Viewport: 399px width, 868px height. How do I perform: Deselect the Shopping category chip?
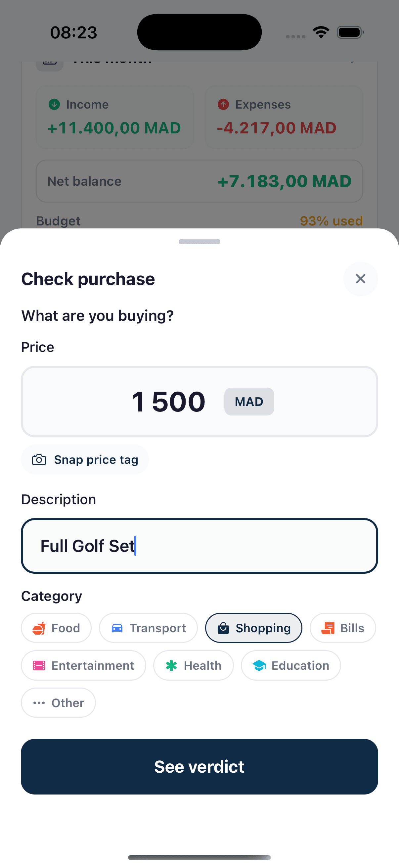(x=253, y=628)
